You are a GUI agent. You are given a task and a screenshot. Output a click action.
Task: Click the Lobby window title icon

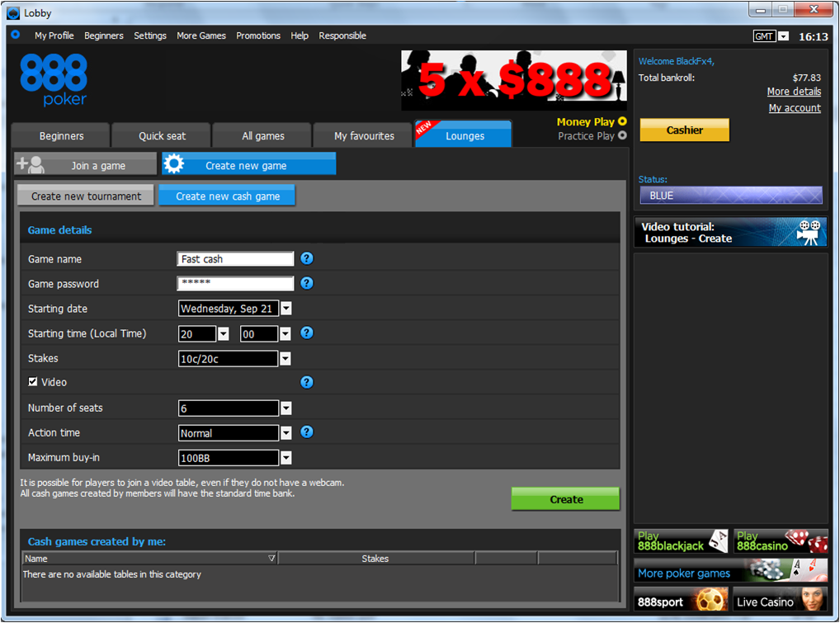click(x=13, y=13)
